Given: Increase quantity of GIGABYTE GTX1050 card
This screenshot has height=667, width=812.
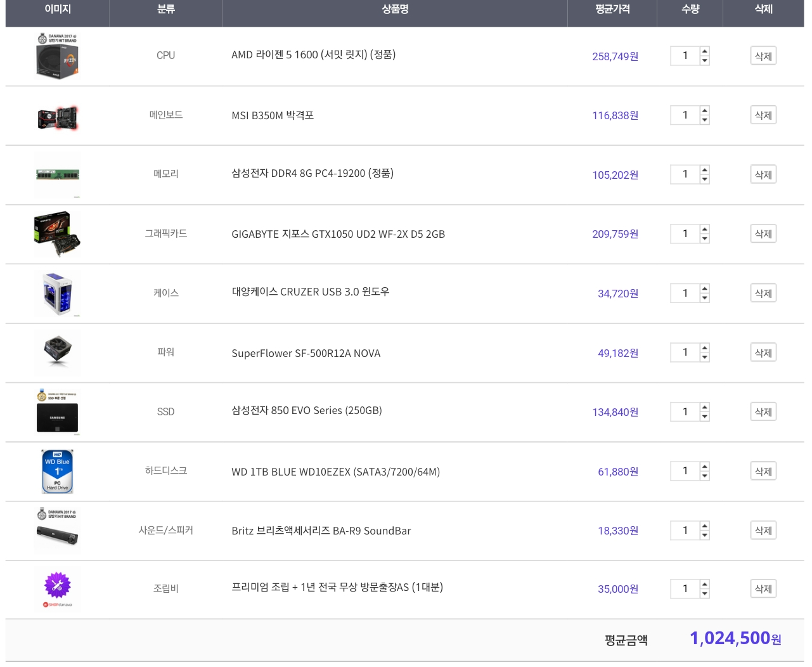Looking at the screenshot, I should pyautogui.click(x=704, y=229).
